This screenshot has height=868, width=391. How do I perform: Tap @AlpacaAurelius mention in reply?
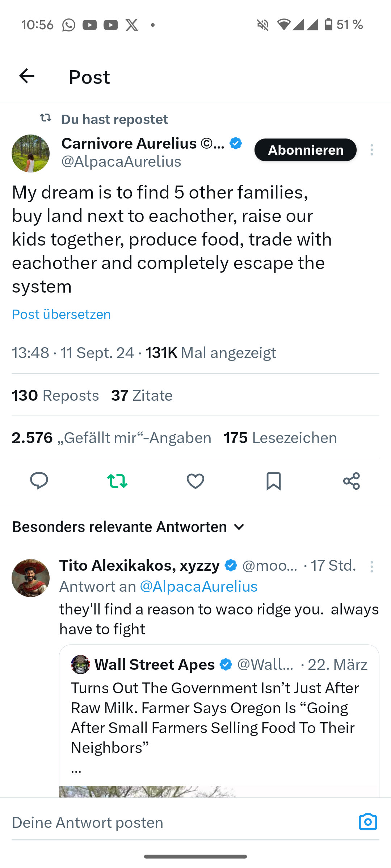click(198, 587)
